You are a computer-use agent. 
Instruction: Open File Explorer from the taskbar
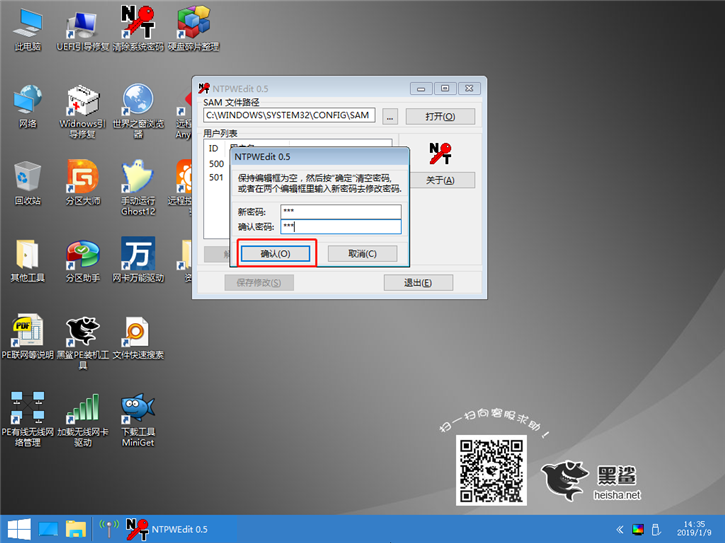pyautogui.click(x=76, y=528)
